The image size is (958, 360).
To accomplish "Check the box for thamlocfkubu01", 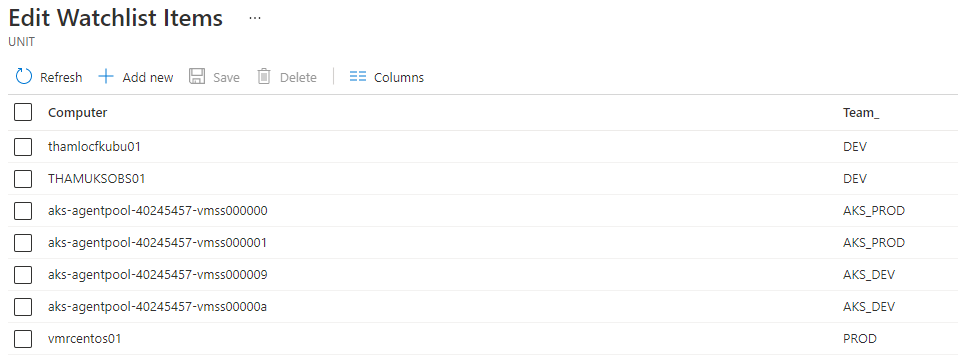I will click(x=23, y=147).
